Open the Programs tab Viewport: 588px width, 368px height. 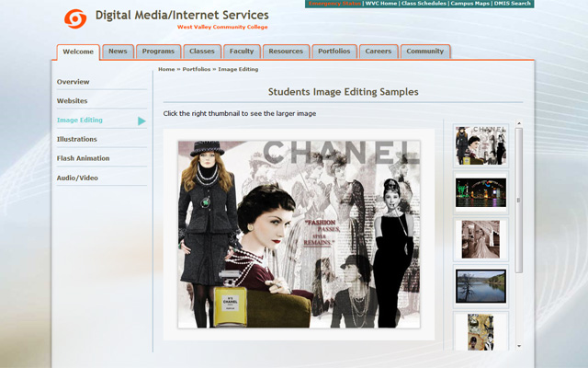(158, 52)
